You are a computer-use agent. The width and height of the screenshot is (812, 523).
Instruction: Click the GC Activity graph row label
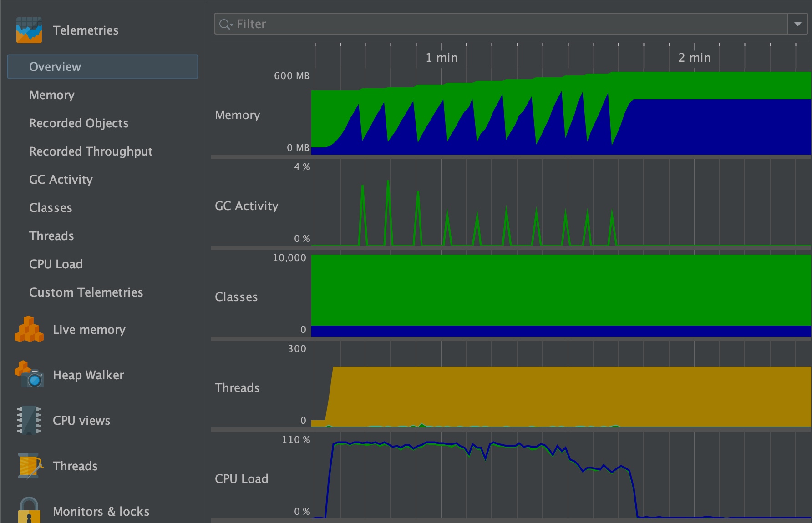tap(247, 206)
